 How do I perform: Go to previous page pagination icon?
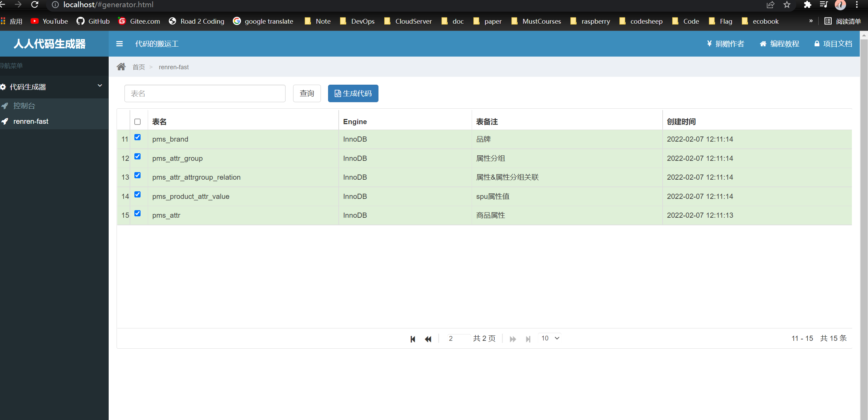pos(428,339)
